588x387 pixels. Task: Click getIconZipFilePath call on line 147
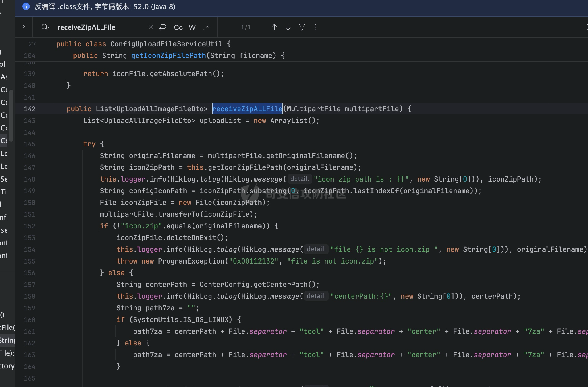click(x=245, y=167)
